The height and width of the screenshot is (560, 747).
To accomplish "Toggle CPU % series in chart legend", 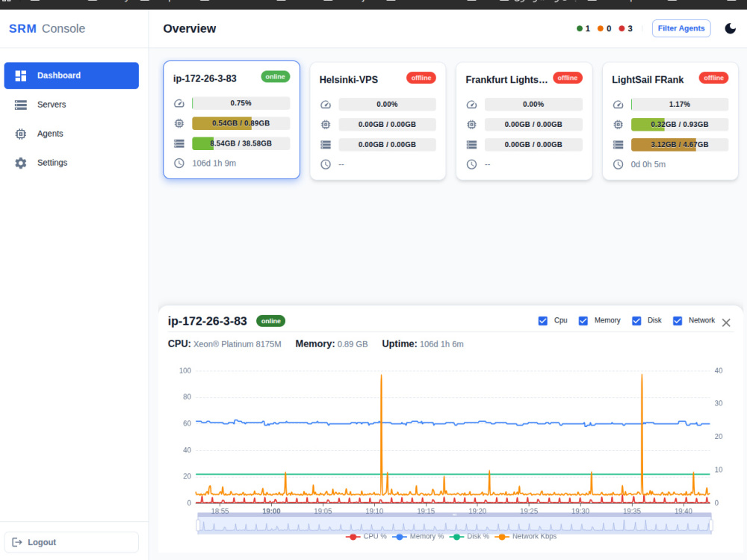I will 366,536.
